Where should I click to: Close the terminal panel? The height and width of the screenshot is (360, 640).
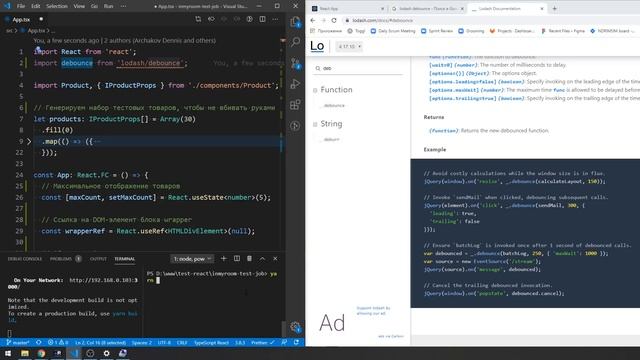pyautogui.click(x=275, y=258)
